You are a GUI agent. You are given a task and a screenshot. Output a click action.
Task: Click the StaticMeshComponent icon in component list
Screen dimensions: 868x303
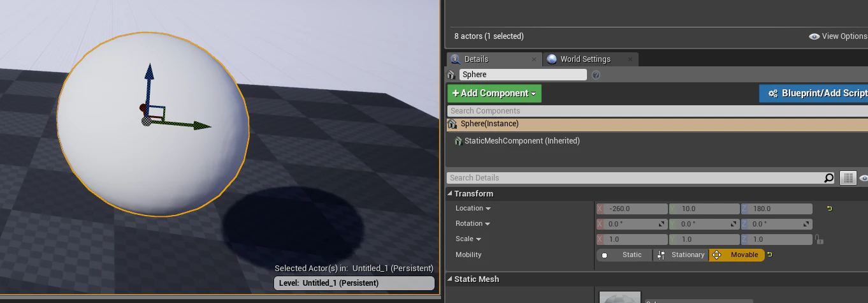coord(458,141)
